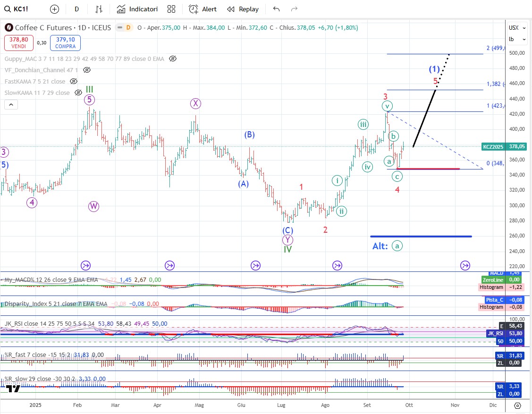Show the hidden Guppy_MAC indicator
The height and width of the screenshot is (414, 532).
[x=173, y=59]
